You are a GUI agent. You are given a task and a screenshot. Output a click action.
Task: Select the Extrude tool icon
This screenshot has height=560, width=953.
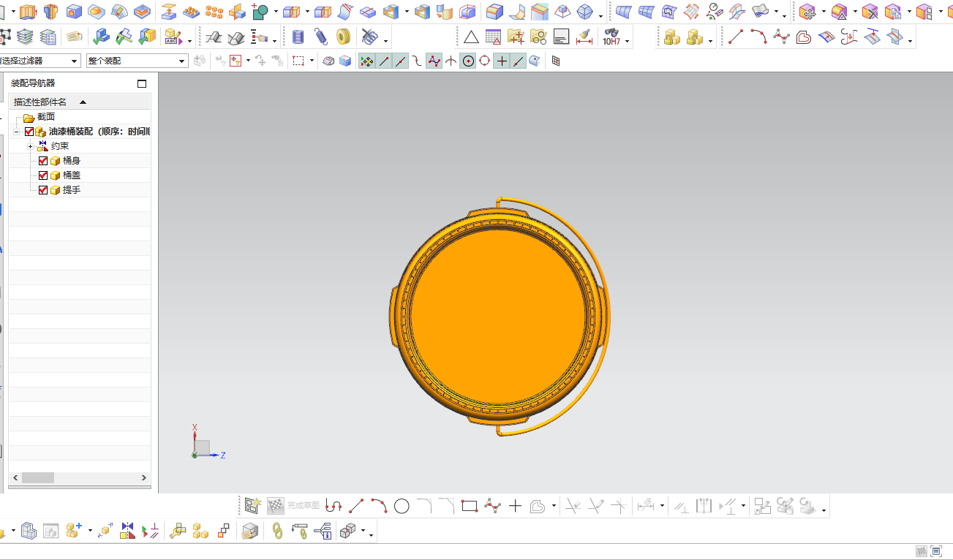pos(28,11)
